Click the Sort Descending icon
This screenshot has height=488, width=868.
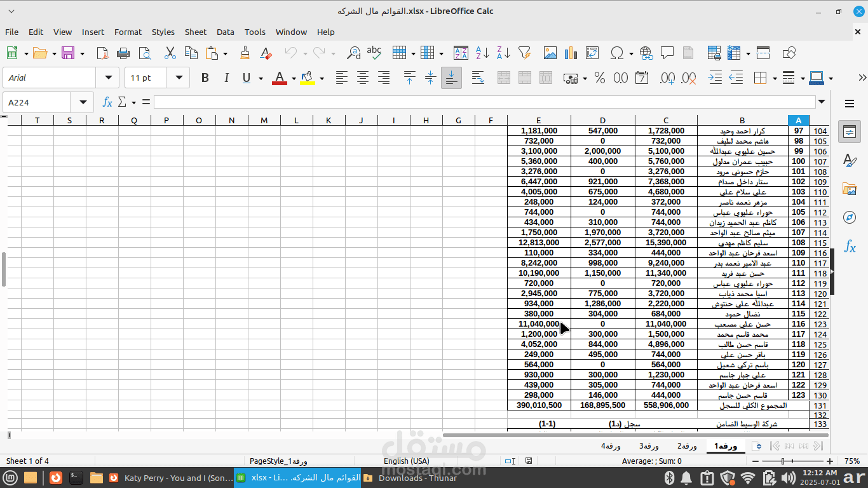point(503,53)
